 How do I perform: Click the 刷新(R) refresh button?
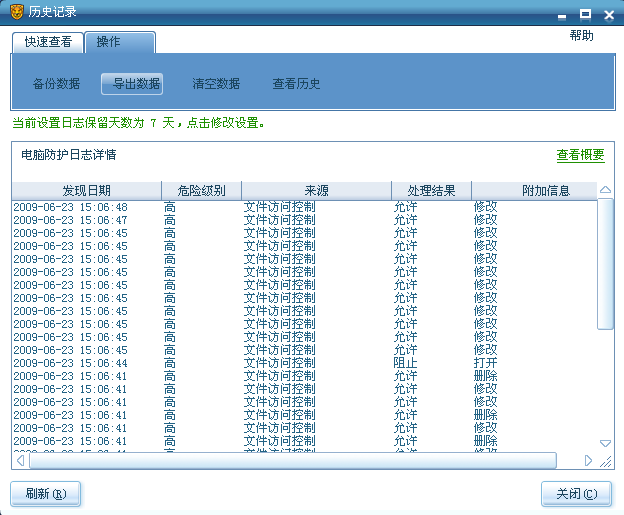46,494
